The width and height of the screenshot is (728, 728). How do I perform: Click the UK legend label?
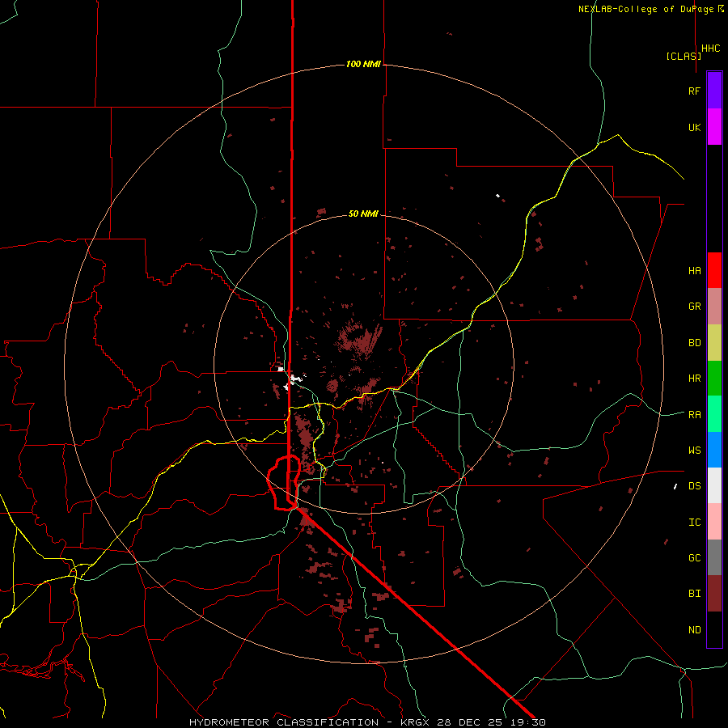[694, 127]
